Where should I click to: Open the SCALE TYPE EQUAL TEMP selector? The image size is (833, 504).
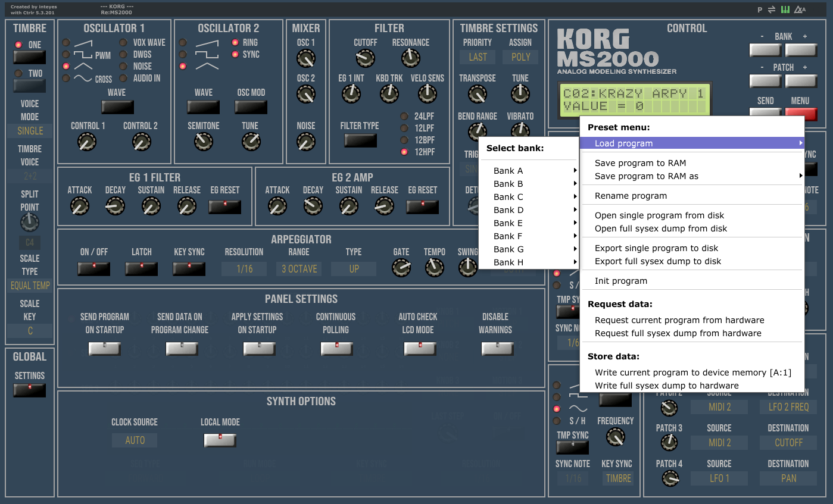30,286
